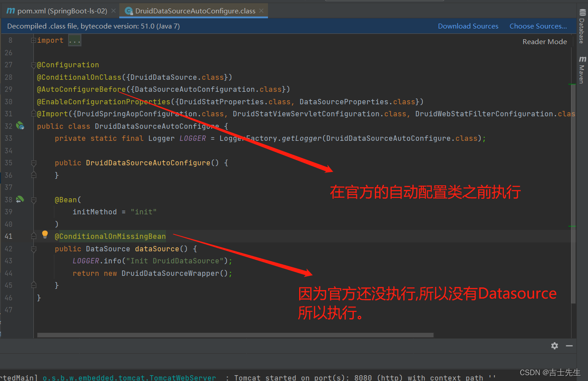Open the run panel settings gear

(554, 346)
